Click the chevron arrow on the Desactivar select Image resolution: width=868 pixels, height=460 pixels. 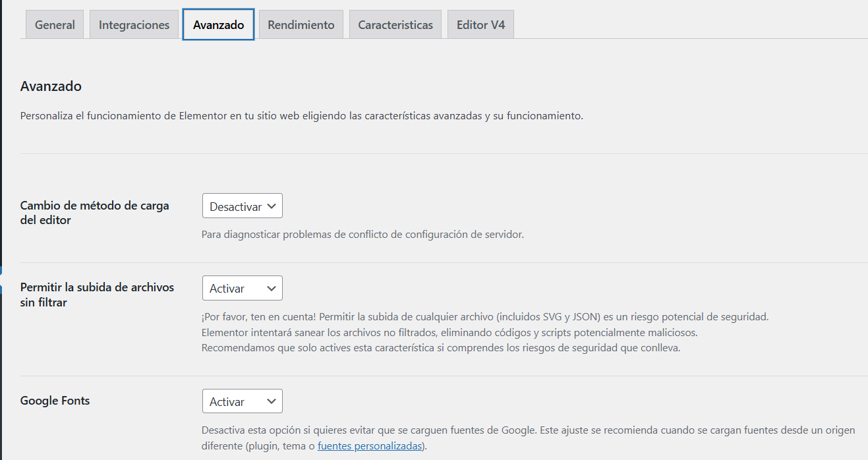272,206
